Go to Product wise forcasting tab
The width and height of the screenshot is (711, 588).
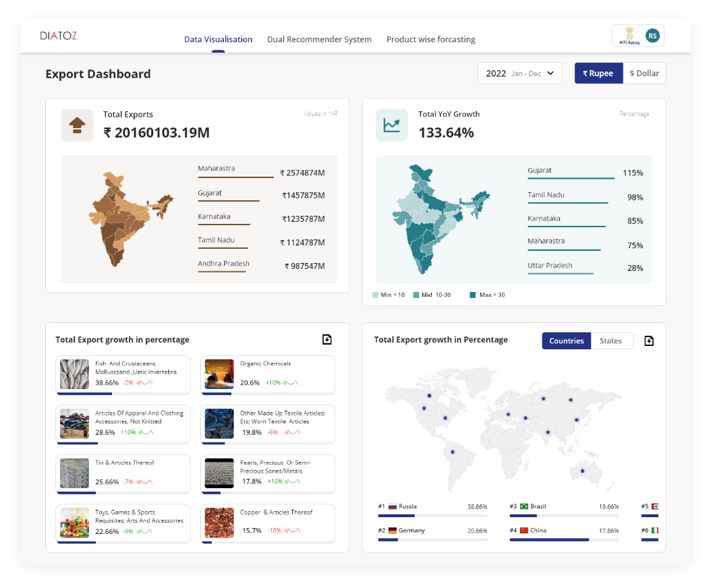[430, 39]
